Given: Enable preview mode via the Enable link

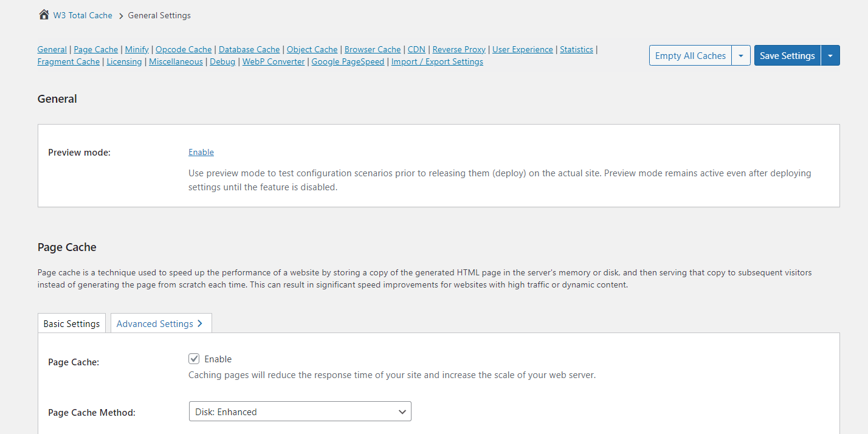Looking at the screenshot, I should pyautogui.click(x=201, y=152).
